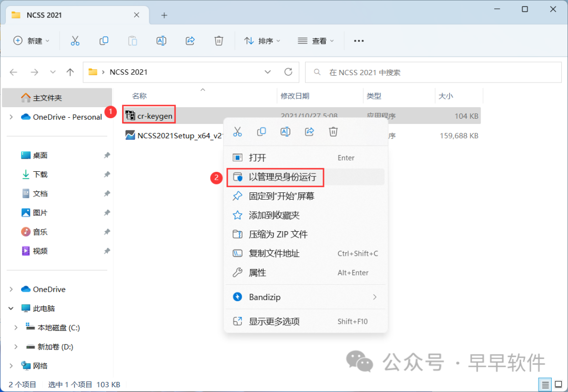568x392 pixels.
Task: Select 以管理员身份运行 in context menu
Action: (282, 177)
